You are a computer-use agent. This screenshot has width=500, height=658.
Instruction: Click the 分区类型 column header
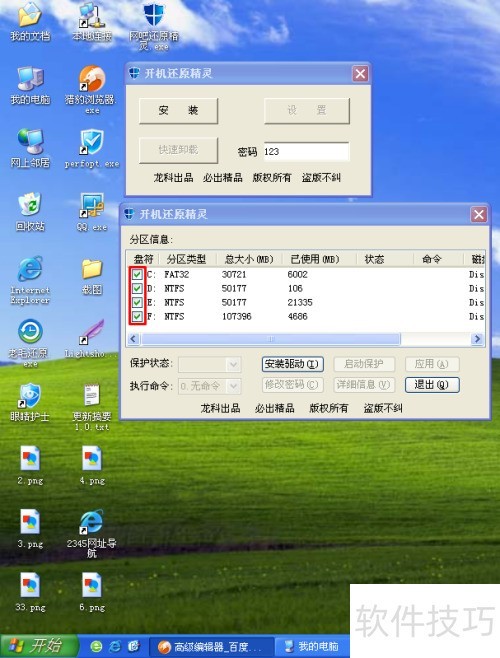point(188,259)
